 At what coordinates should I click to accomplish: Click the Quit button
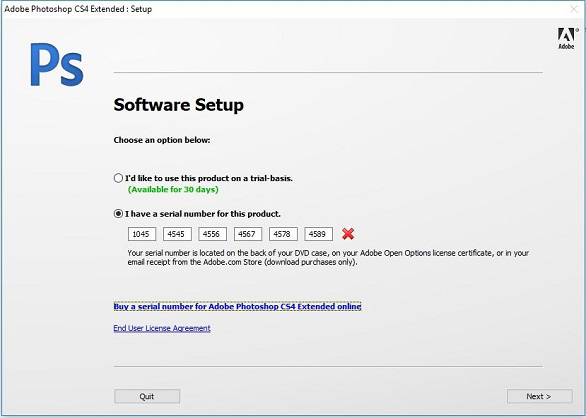click(147, 396)
